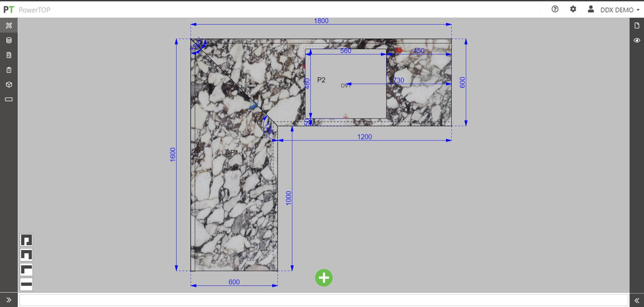Screen dimensions: 644x307
Task: Toggle visibility with the eye icon
Action: point(637,40)
